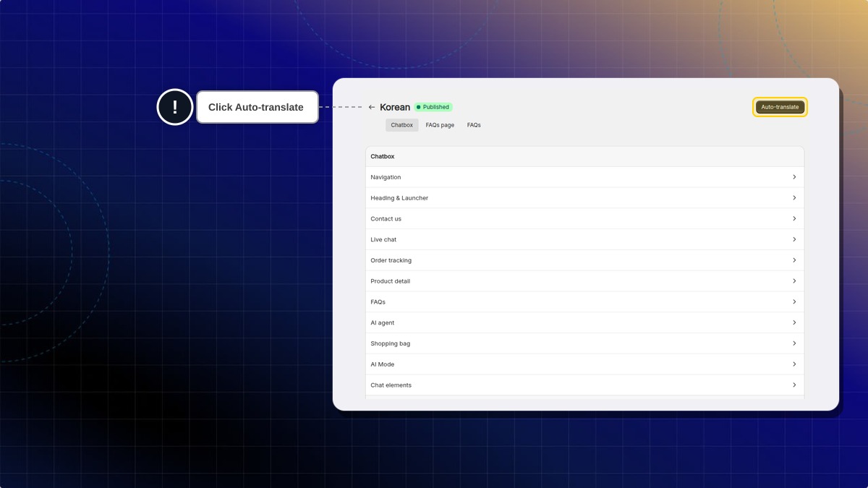
Task: Open the Live chat row
Action: click(584, 239)
